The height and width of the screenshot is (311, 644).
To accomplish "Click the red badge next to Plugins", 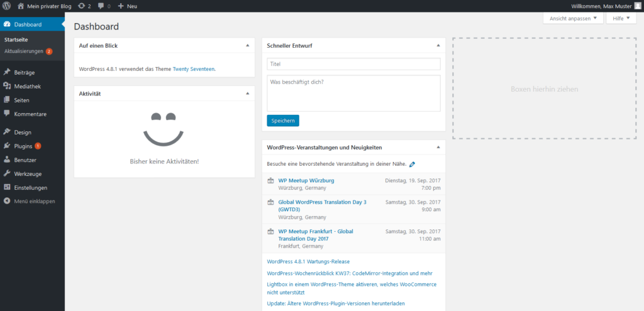I will coord(38,146).
